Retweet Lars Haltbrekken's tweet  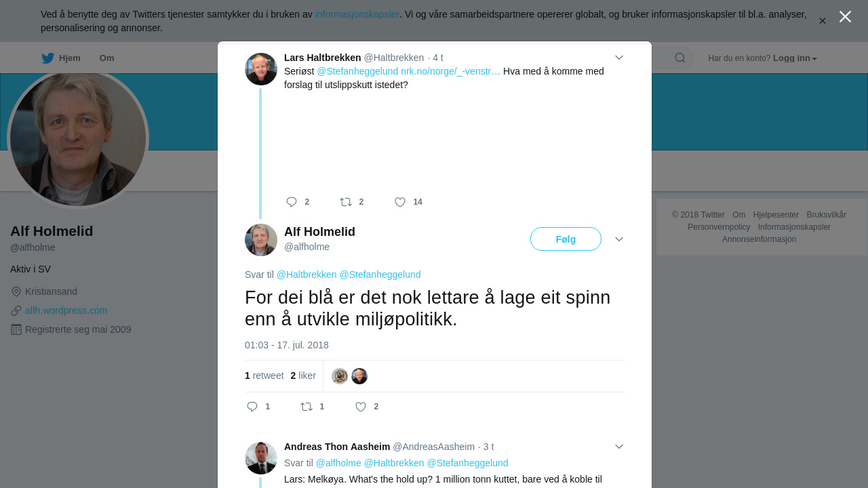(346, 202)
